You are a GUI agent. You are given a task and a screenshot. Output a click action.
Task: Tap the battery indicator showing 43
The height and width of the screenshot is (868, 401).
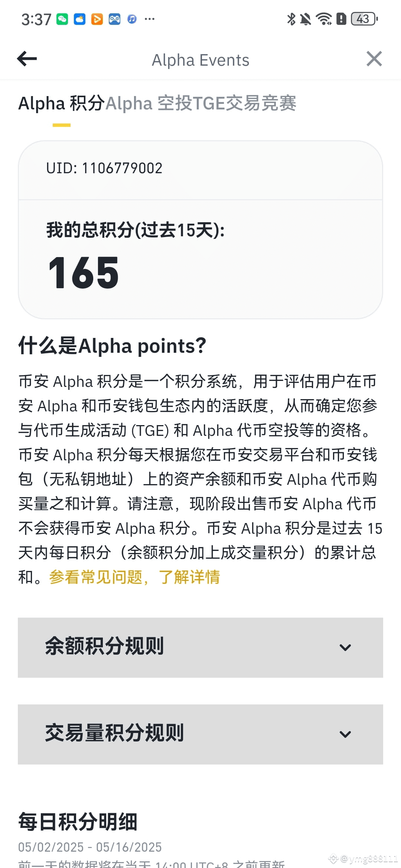(365, 19)
